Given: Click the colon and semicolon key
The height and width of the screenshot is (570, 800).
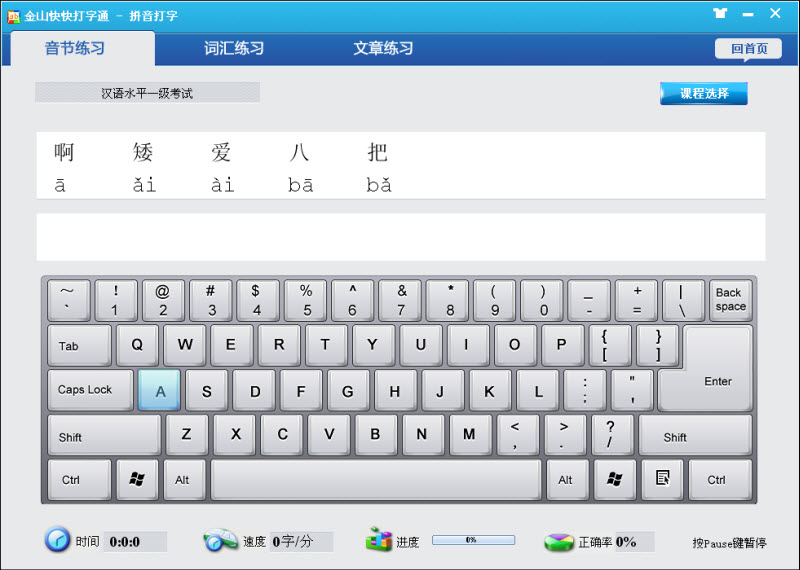Looking at the screenshot, I should coord(585,390).
